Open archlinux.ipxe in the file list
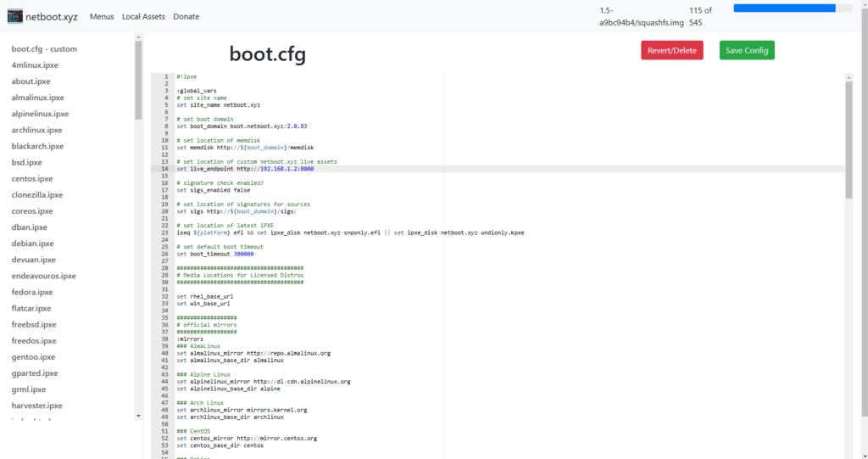The height and width of the screenshot is (459, 868). [36, 130]
